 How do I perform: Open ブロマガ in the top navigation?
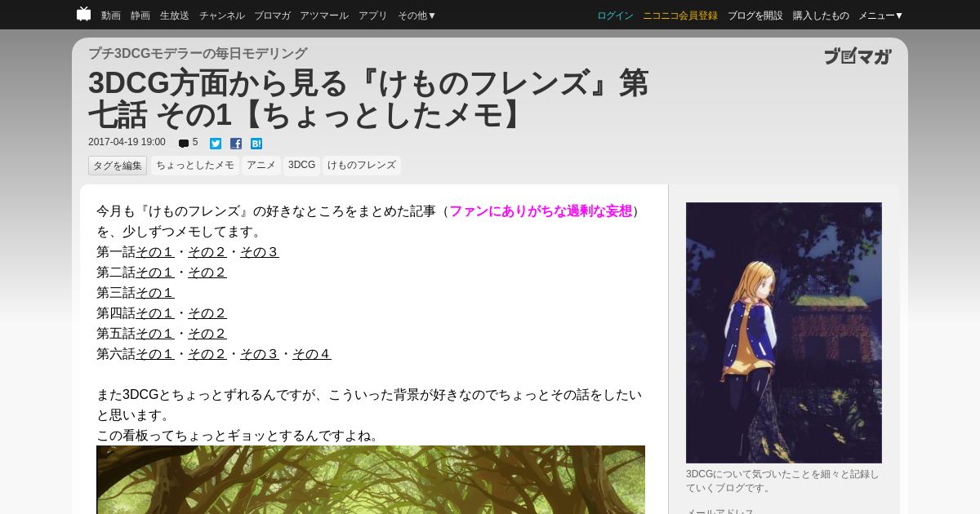pyautogui.click(x=272, y=16)
